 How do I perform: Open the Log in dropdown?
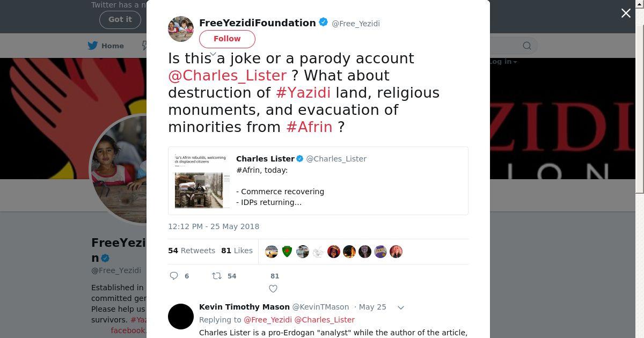tap(503, 62)
